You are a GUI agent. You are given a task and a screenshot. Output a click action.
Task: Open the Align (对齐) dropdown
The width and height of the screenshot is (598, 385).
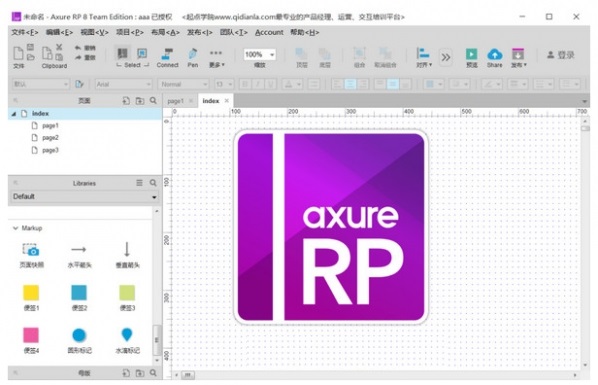[424, 57]
